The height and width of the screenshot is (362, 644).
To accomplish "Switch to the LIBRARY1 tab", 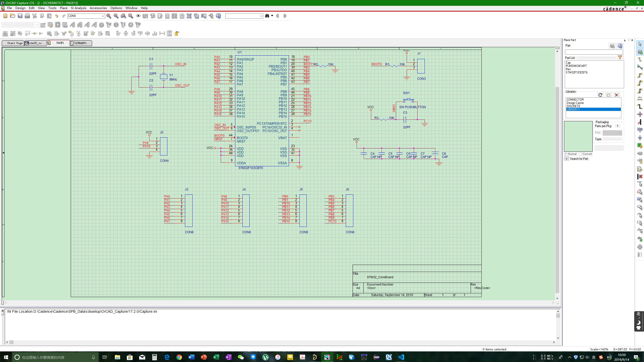I will [x=81, y=43].
